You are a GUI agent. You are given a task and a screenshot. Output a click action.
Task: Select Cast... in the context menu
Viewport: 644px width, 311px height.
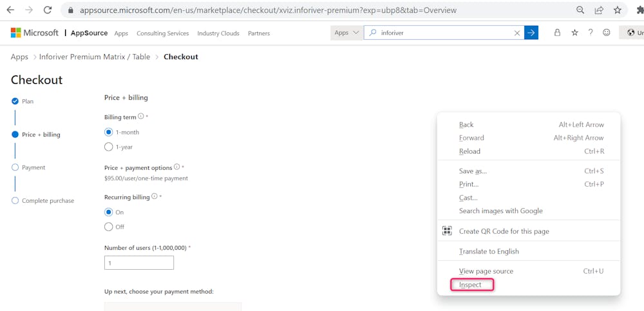coord(529,198)
